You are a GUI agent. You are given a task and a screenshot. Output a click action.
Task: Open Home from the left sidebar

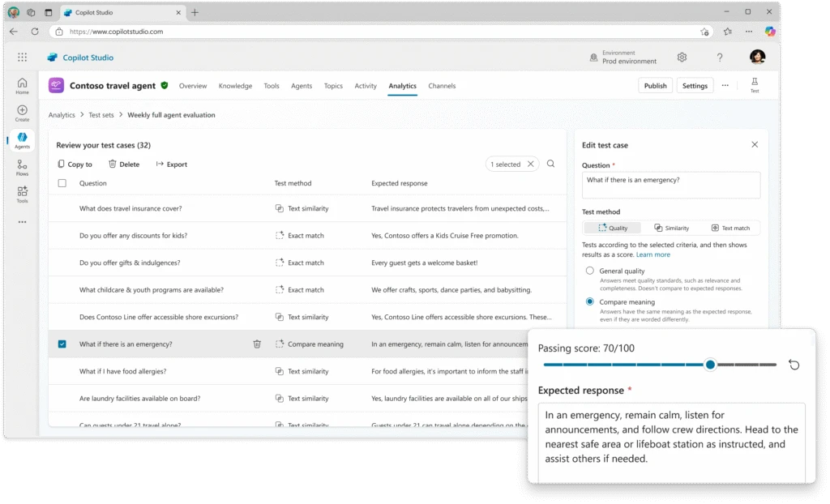pos(22,84)
